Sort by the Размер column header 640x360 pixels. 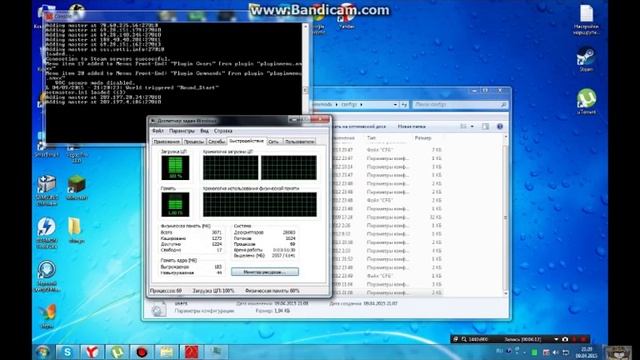coord(423,138)
